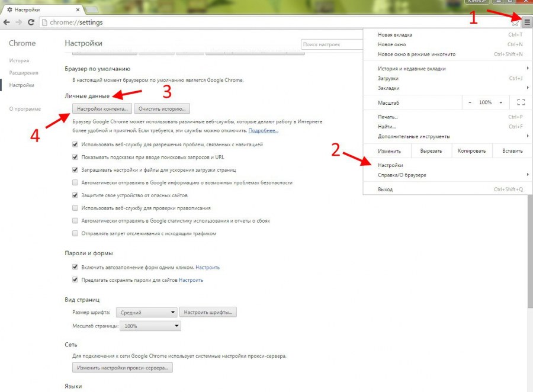The height and width of the screenshot is (392, 533).
Task: Open the Chrome hamburger menu
Action: (526, 23)
